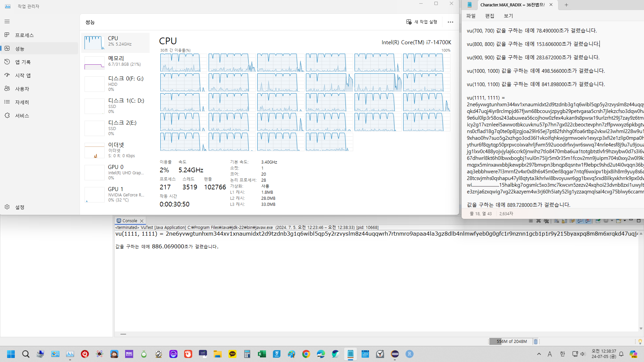Open the 시작 앱 (Startup apps) page

click(23, 75)
